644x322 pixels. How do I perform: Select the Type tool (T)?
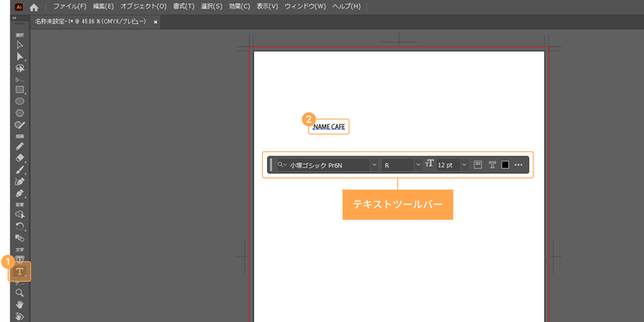(x=19, y=271)
